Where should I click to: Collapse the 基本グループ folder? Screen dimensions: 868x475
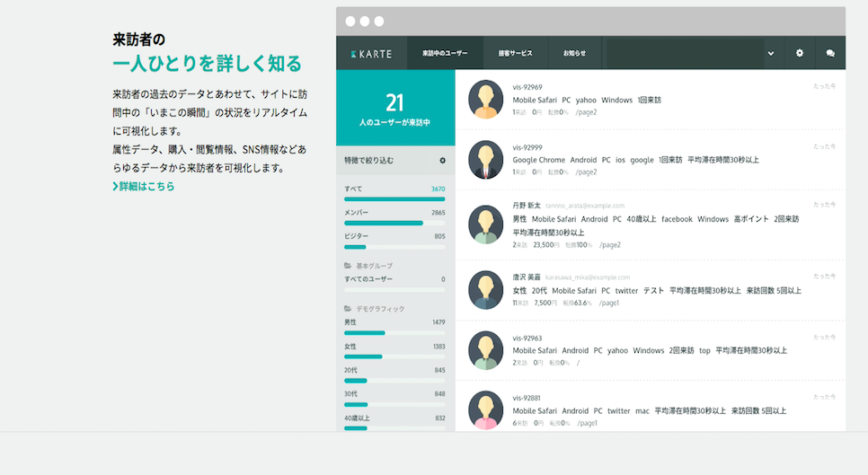tap(368, 266)
